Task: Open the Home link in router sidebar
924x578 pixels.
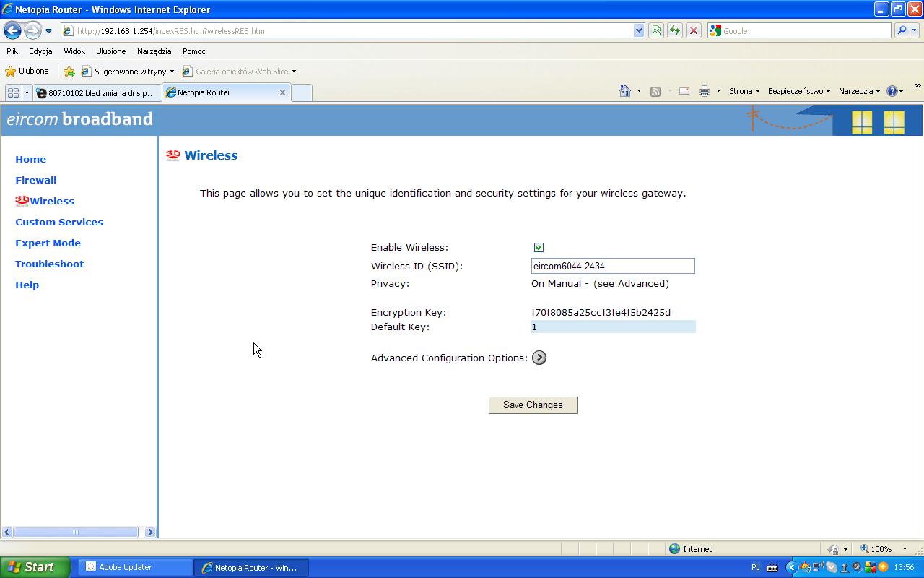Action: 30,159
